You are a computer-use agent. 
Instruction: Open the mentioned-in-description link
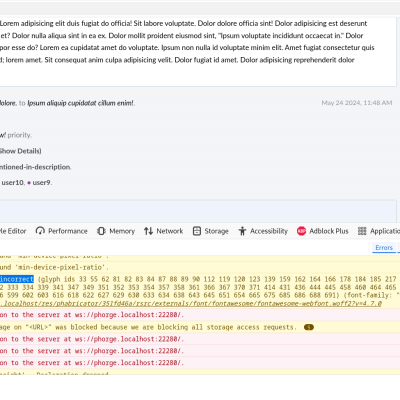coord(35,167)
